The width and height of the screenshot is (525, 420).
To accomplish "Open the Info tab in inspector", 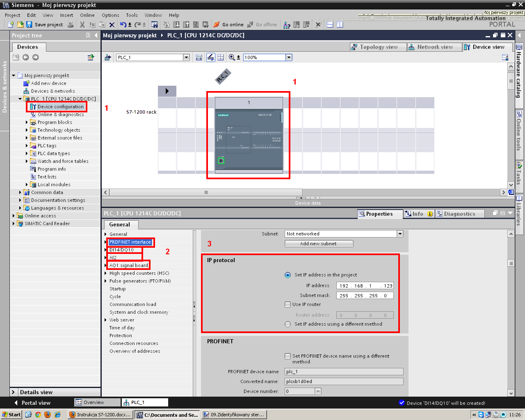I will pyautogui.click(x=419, y=214).
